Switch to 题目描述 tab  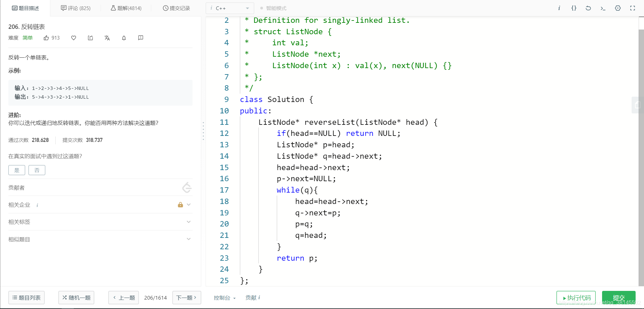[x=25, y=8]
